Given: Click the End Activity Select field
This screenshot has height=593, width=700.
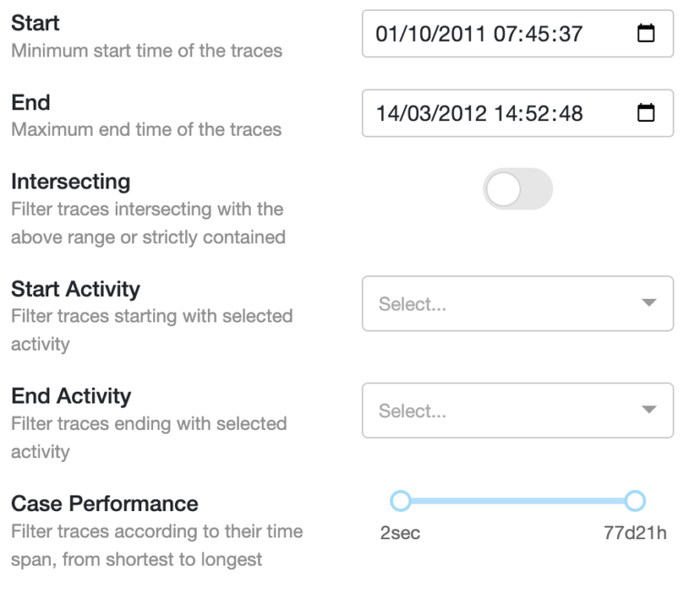Looking at the screenshot, I should [492, 411].
